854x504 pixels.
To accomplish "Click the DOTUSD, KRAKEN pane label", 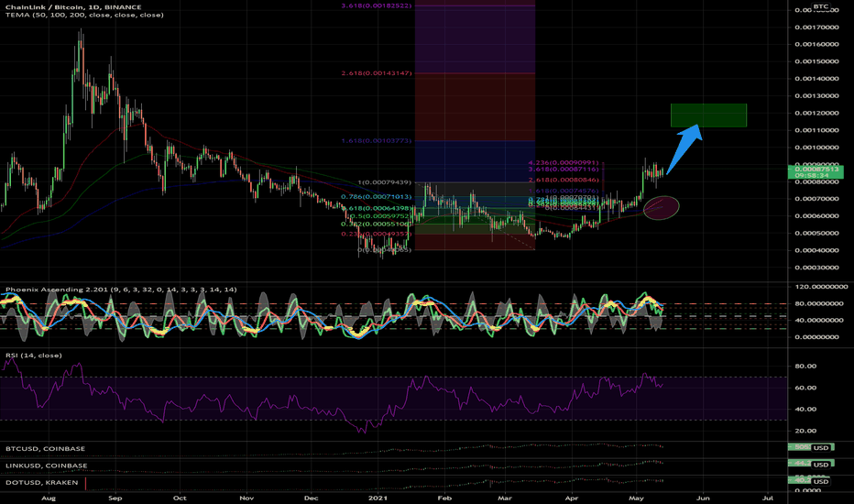I will 42,482.
